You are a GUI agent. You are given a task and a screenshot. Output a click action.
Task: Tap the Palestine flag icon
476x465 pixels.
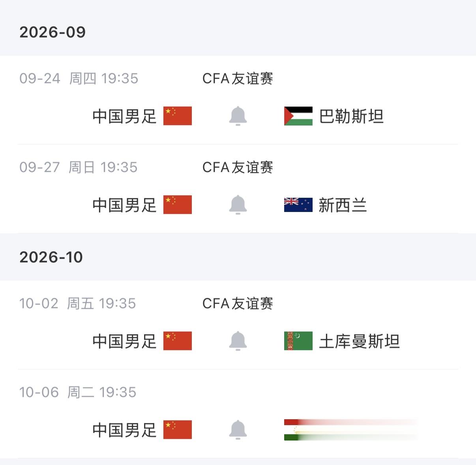point(298,116)
